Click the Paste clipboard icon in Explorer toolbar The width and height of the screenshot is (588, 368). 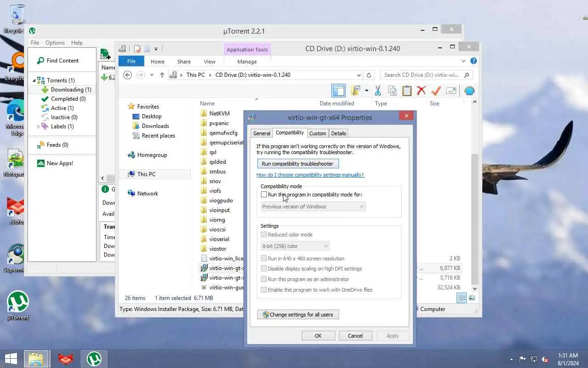coord(407,91)
